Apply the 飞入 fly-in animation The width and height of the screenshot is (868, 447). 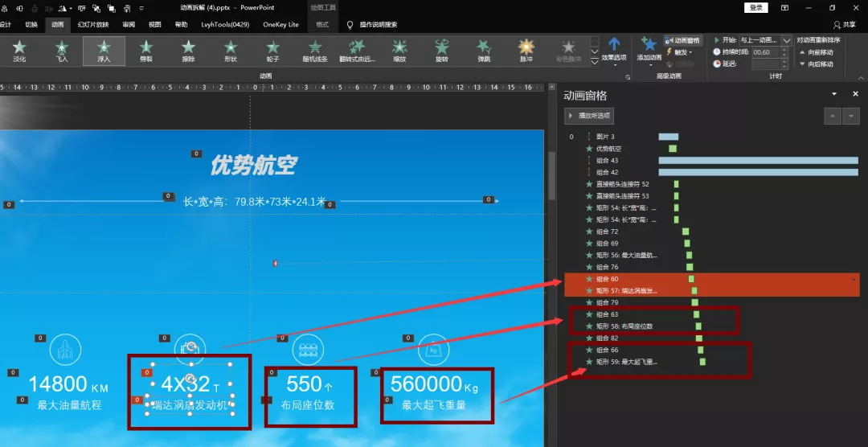coord(61,51)
